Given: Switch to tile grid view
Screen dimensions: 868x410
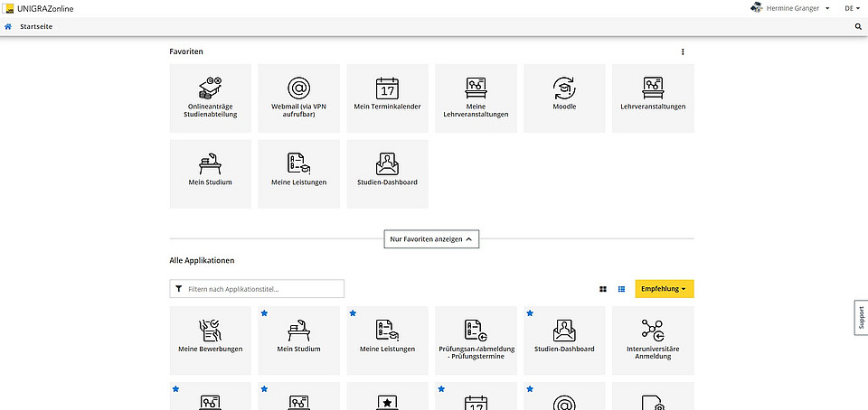Looking at the screenshot, I should [603, 289].
